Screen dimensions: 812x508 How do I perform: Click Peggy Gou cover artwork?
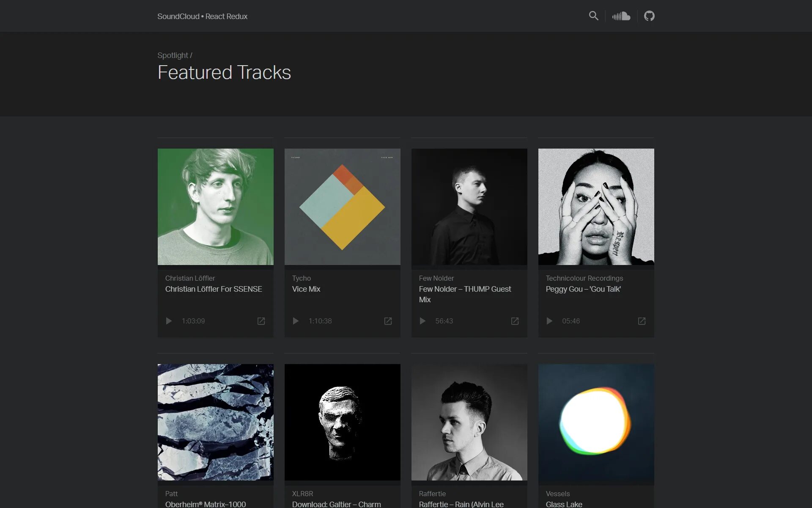click(x=596, y=207)
